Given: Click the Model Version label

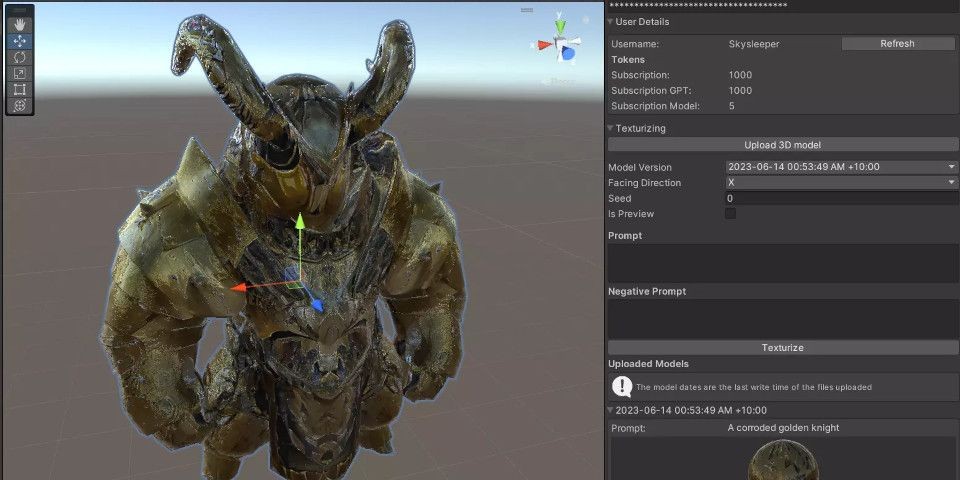Looking at the screenshot, I should click(640, 167).
